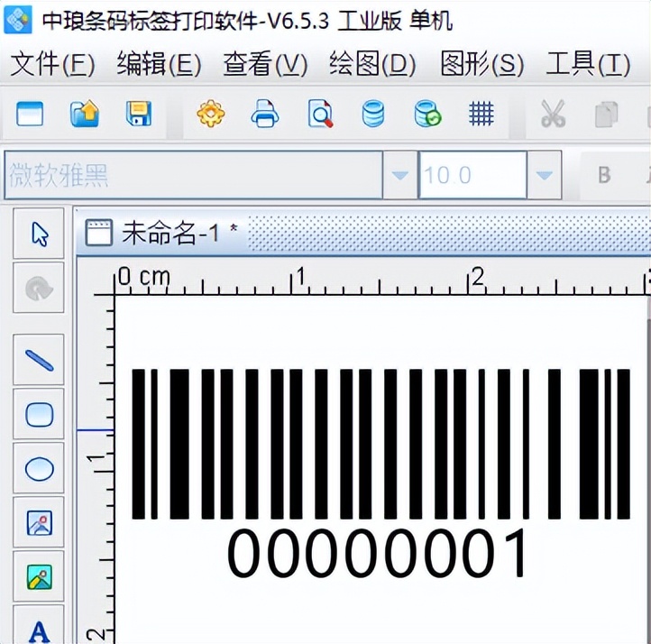Viewport: 651px width, 644px height.
Task: Click the Copy icon
Action: click(x=606, y=115)
